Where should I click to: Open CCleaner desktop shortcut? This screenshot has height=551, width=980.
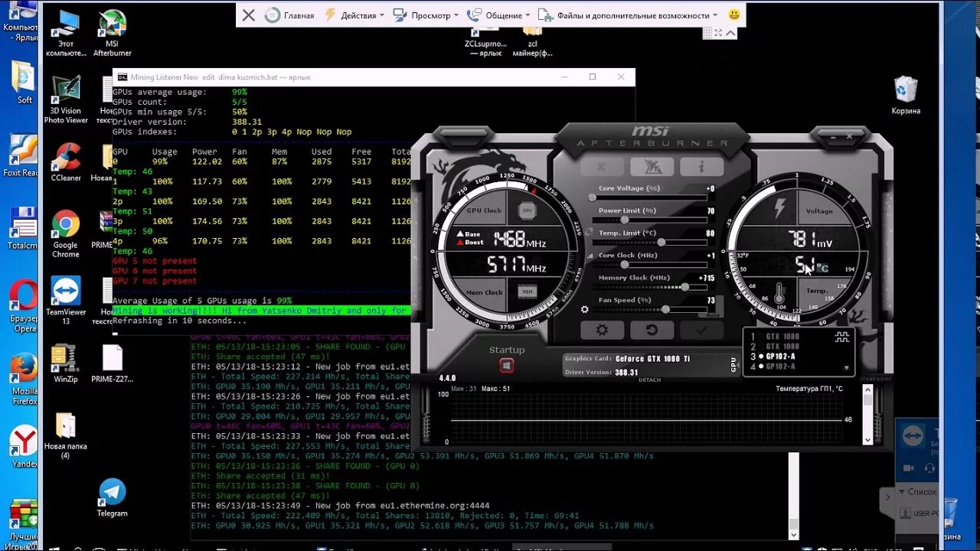tap(66, 162)
